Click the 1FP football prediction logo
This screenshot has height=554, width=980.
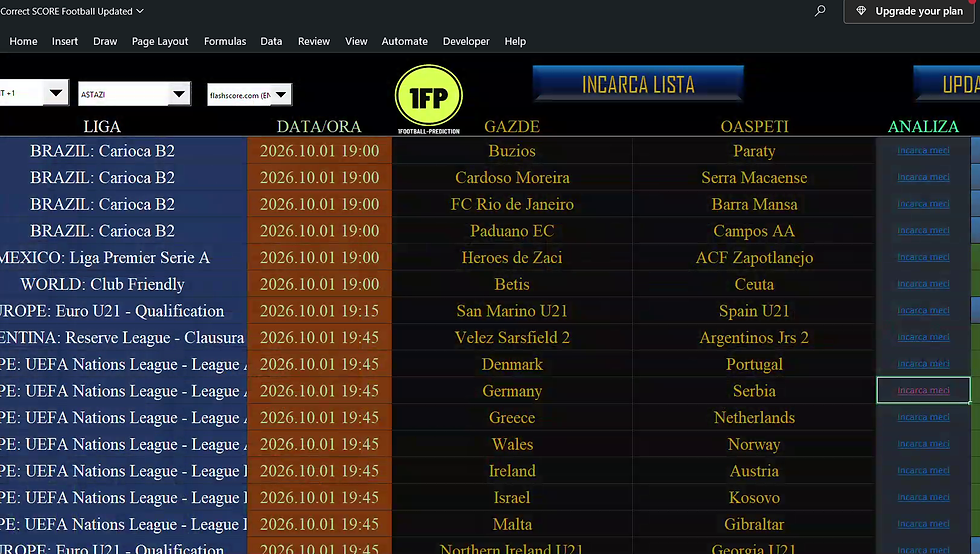coord(429,99)
